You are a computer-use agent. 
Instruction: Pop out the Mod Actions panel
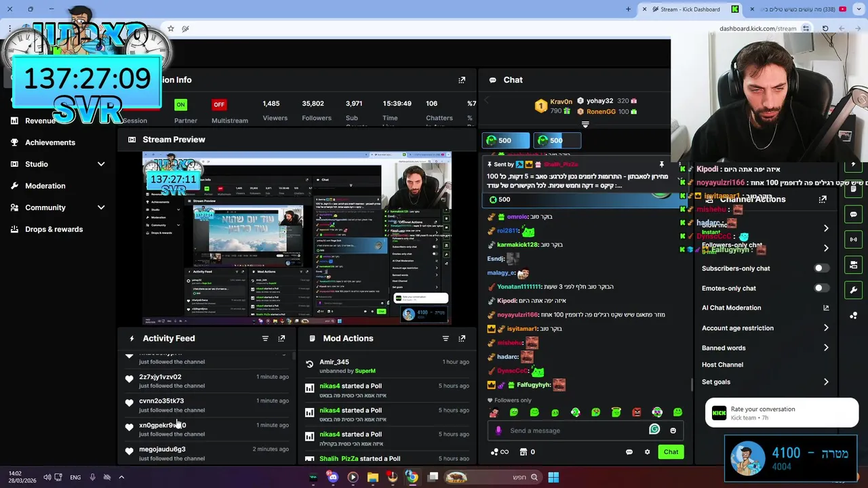click(462, 338)
